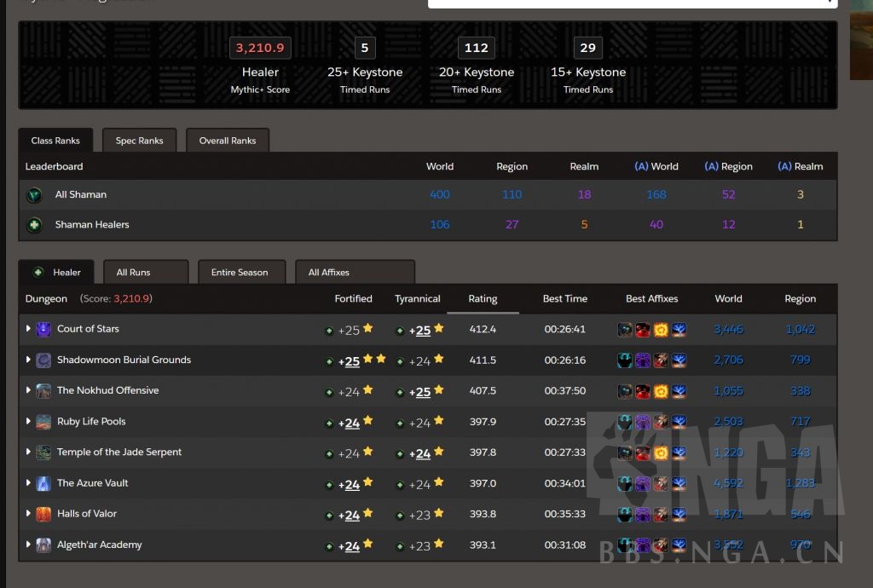Click the Algeth'ar Academy dungeon icon
Image resolution: width=873 pixels, height=588 pixels.
click(x=43, y=545)
